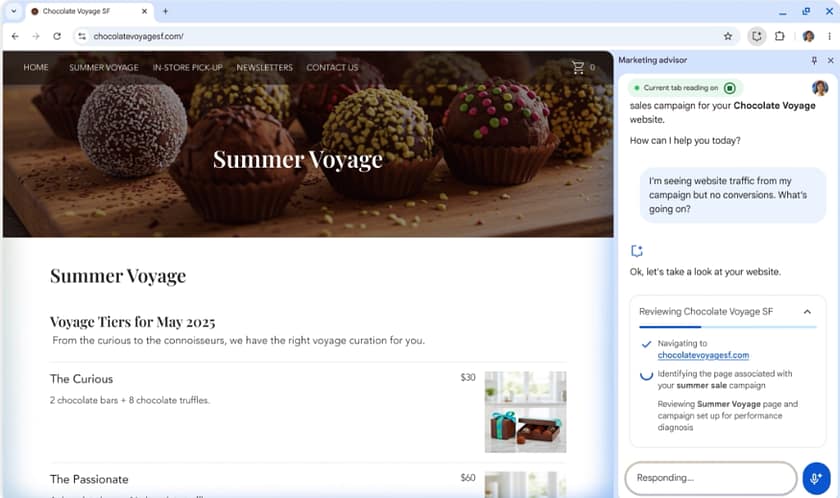Open the tab search dropdown arrow
The height and width of the screenshot is (498, 840).
(13, 11)
